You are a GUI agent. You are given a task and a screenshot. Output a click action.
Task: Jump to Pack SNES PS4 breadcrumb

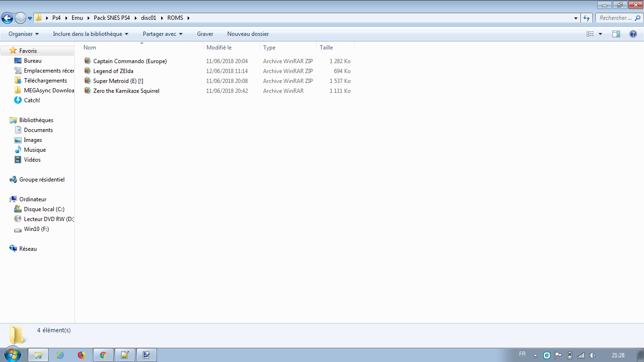(x=112, y=18)
